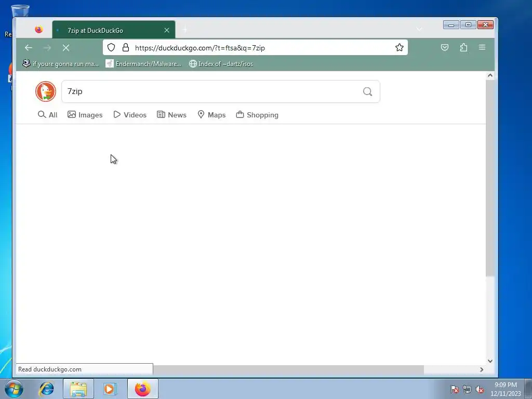Switch to Videos results
The image size is (532, 399).
click(x=130, y=115)
